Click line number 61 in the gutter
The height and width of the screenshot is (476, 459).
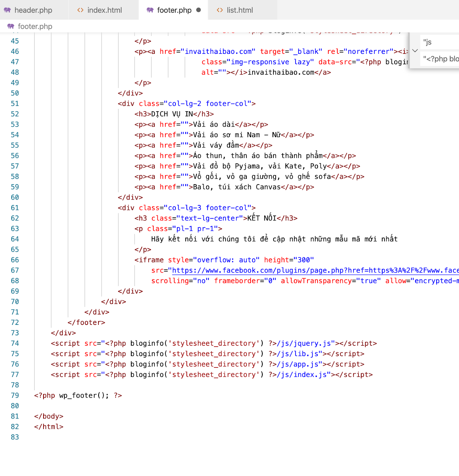(15, 208)
